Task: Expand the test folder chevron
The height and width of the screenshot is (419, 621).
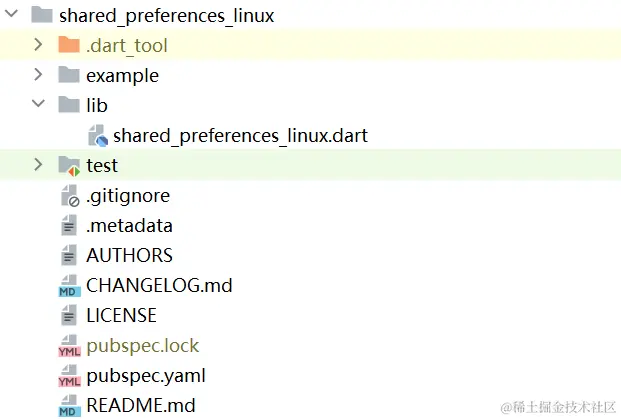Action: point(38,165)
